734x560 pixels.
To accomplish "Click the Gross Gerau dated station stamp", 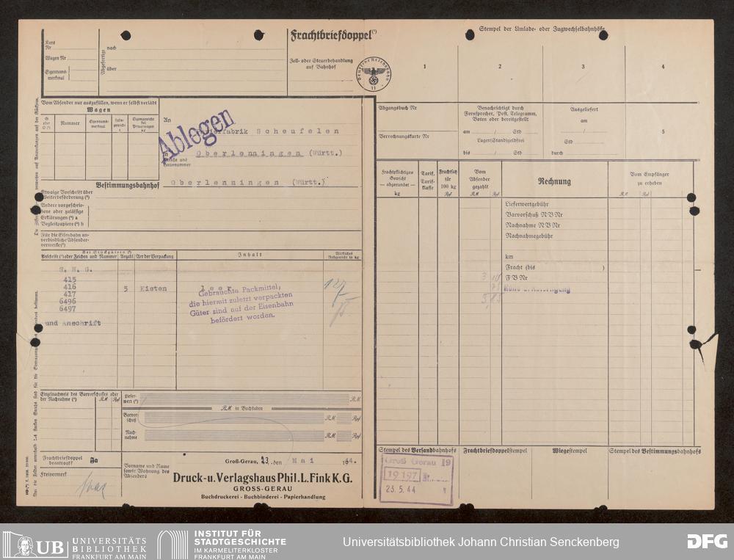I will 416,479.
